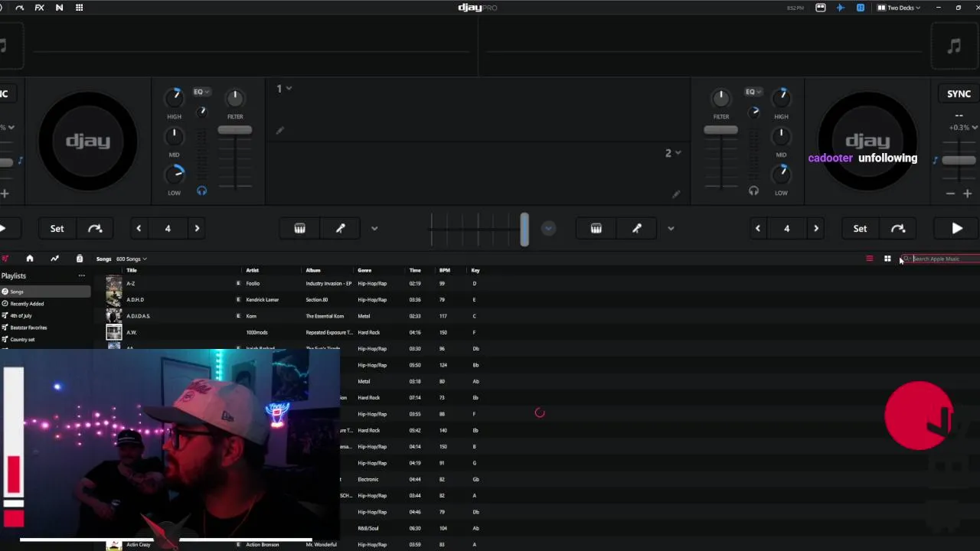Click the right deck microphone tool icon

(637, 228)
